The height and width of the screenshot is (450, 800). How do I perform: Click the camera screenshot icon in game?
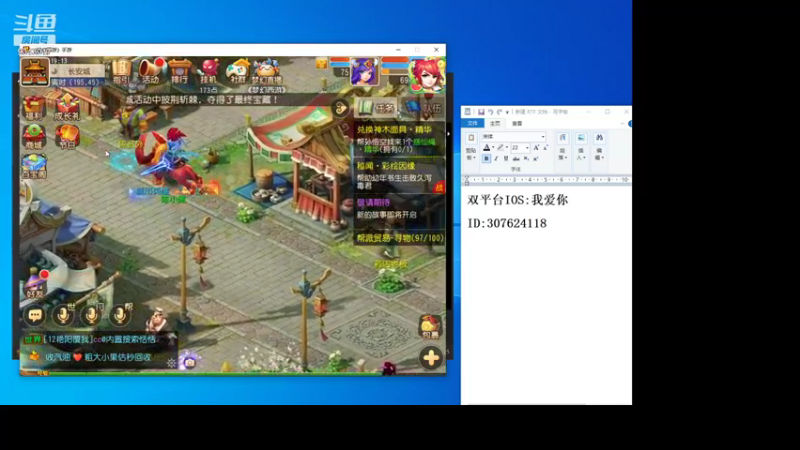pos(190,362)
